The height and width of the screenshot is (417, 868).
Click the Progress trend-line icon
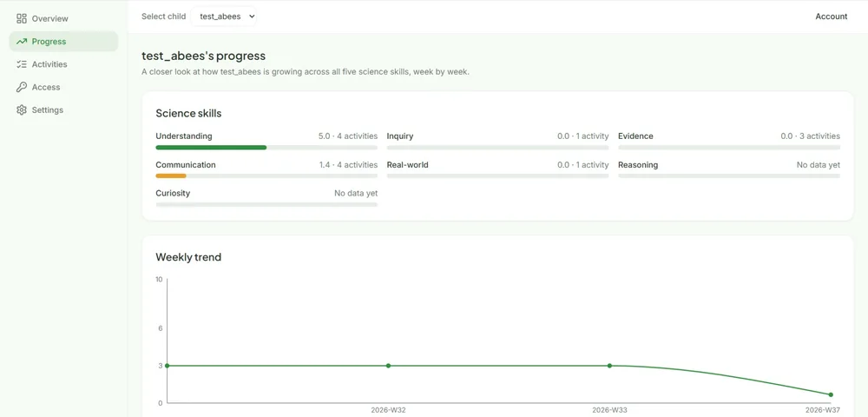(x=22, y=42)
